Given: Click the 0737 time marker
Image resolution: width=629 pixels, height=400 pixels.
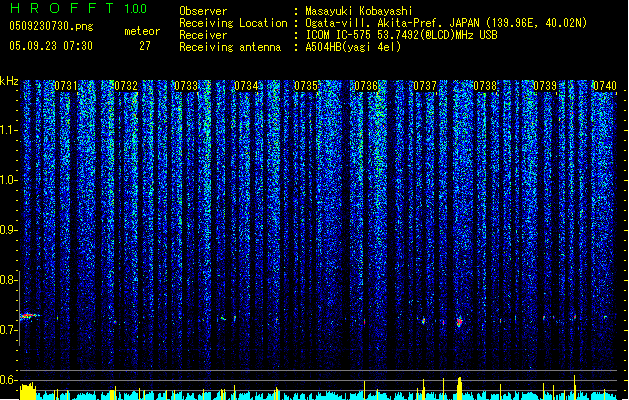Looking at the screenshot, I should click(425, 86).
